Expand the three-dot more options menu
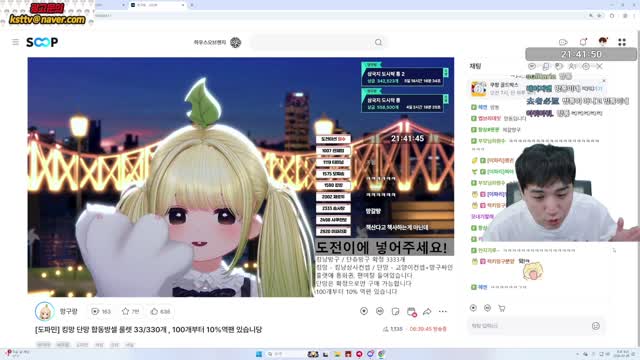The width and height of the screenshot is (640, 360). 443,311
